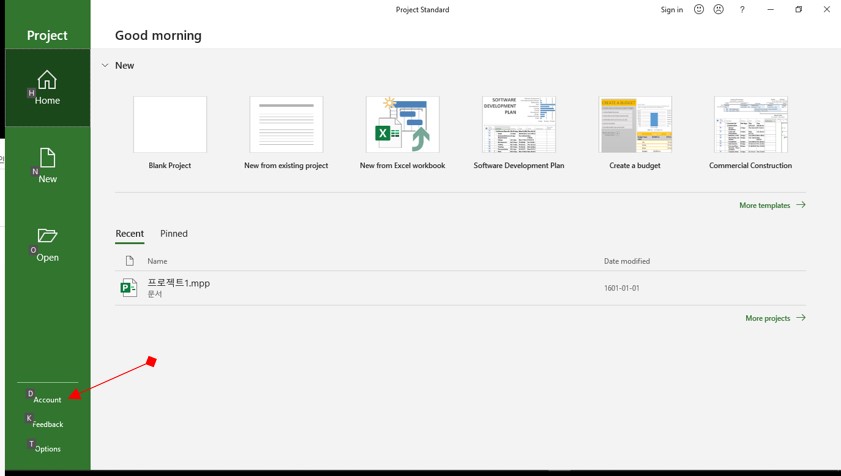This screenshot has height=476, width=841.
Task: Click the Name column header
Action: tap(157, 261)
